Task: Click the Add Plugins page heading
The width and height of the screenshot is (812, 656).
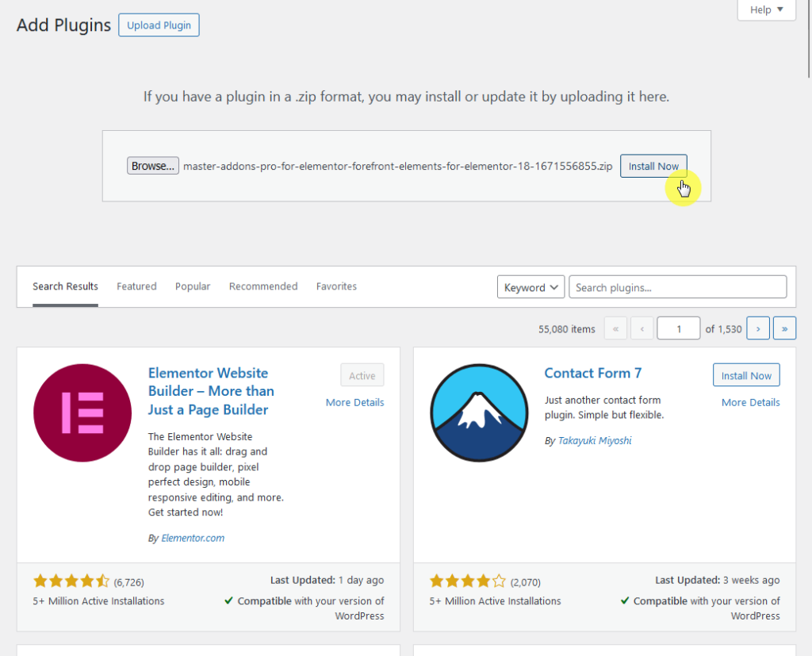Action: pyautogui.click(x=63, y=25)
